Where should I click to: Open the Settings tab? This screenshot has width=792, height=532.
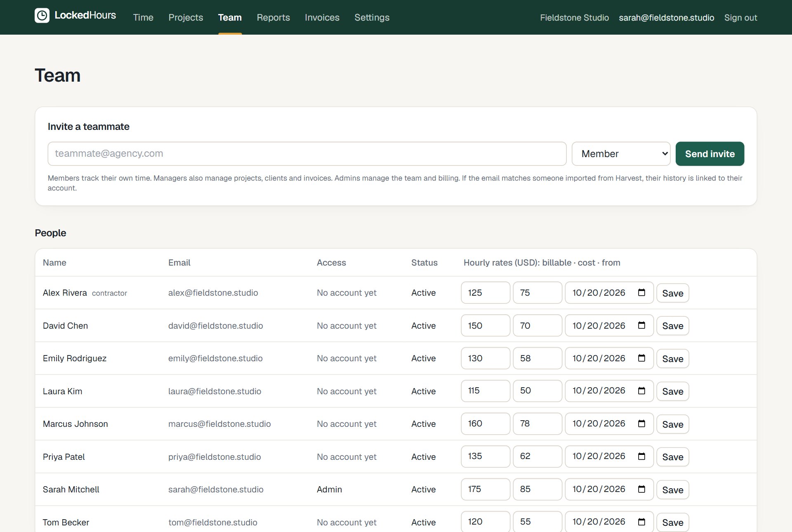(372, 17)
